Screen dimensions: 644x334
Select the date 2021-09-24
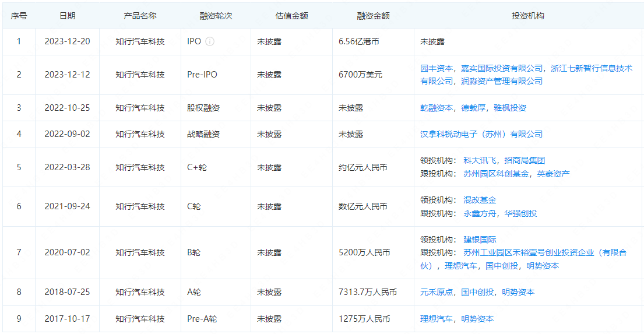pos(68,206)
